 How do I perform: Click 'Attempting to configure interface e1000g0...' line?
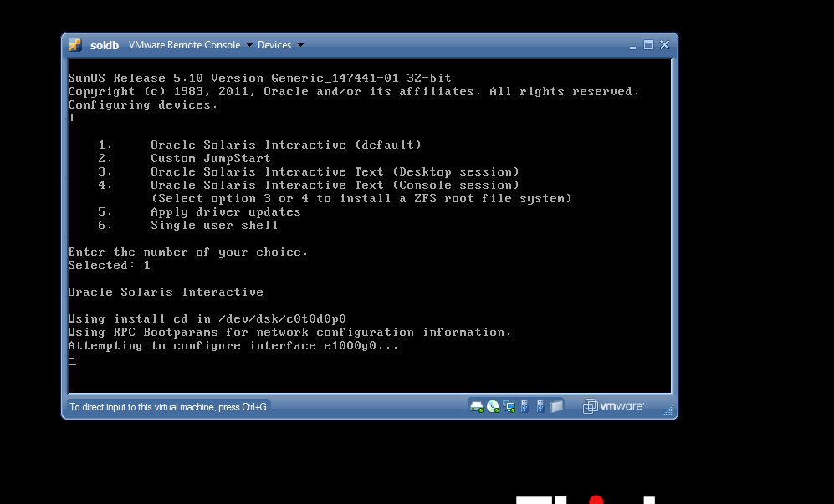pyautogui.click(x=233, y=345)
